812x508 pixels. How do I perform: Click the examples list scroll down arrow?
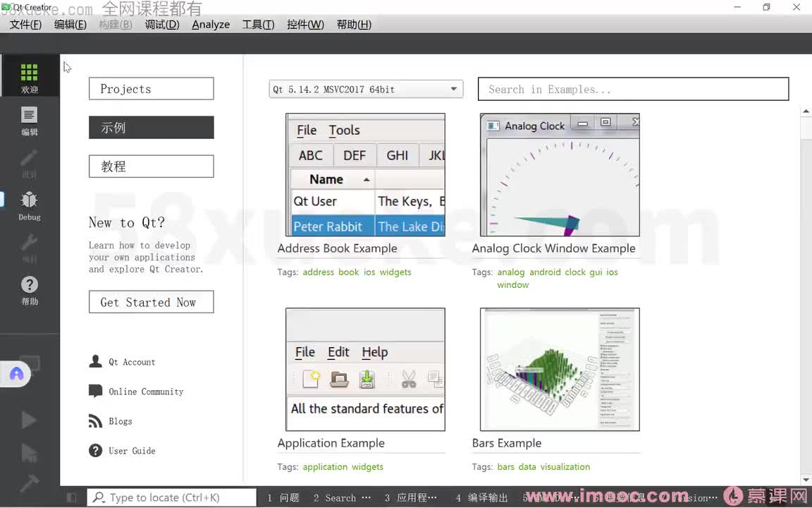coord(806,480)
